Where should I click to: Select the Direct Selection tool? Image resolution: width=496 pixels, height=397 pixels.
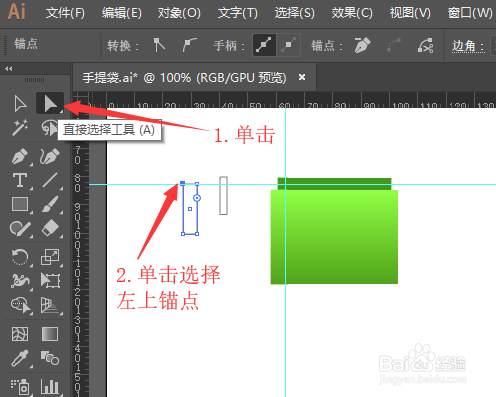pos(50,103)
